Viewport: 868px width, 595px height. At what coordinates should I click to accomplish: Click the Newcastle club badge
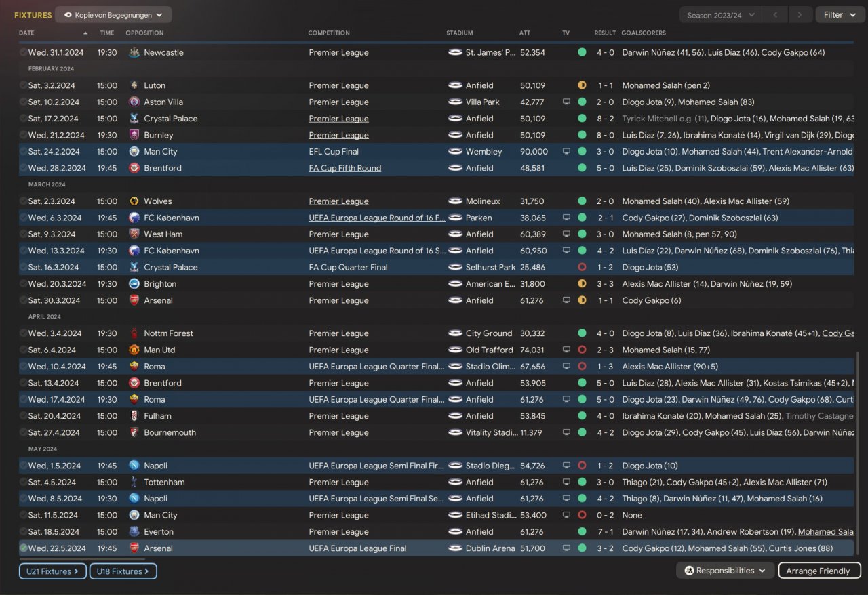point(134,52)
